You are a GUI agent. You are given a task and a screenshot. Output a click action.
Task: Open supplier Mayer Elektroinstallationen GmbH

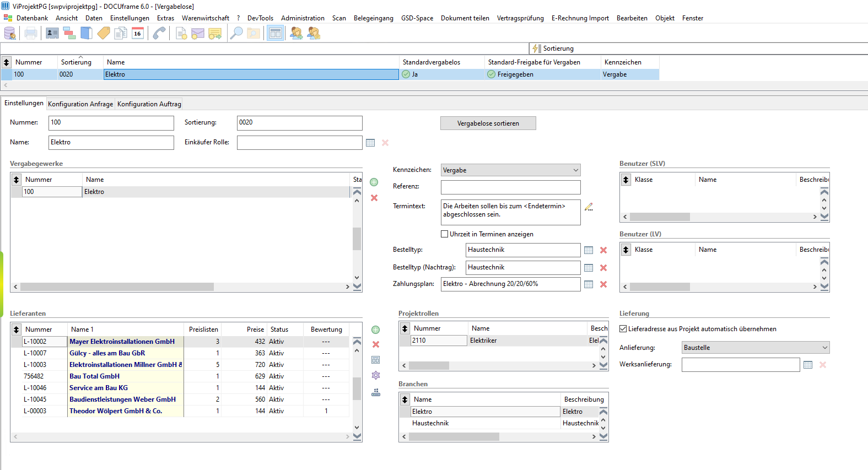coord(122,342)
